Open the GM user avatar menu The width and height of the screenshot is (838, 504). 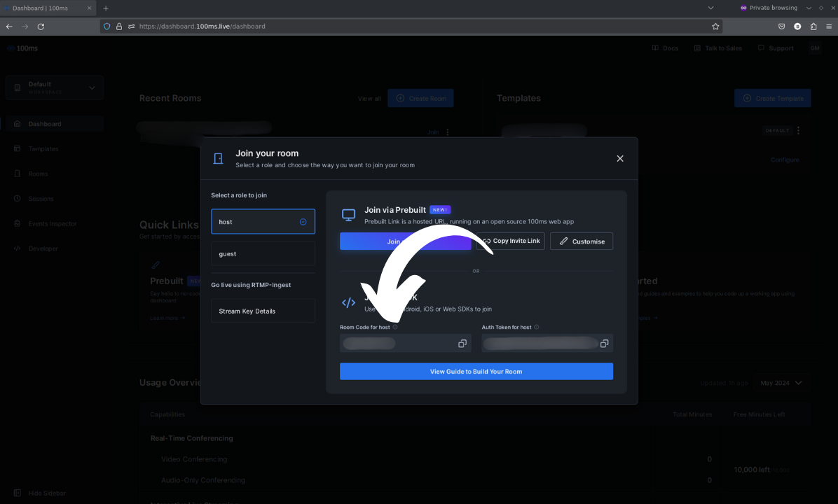815,48
